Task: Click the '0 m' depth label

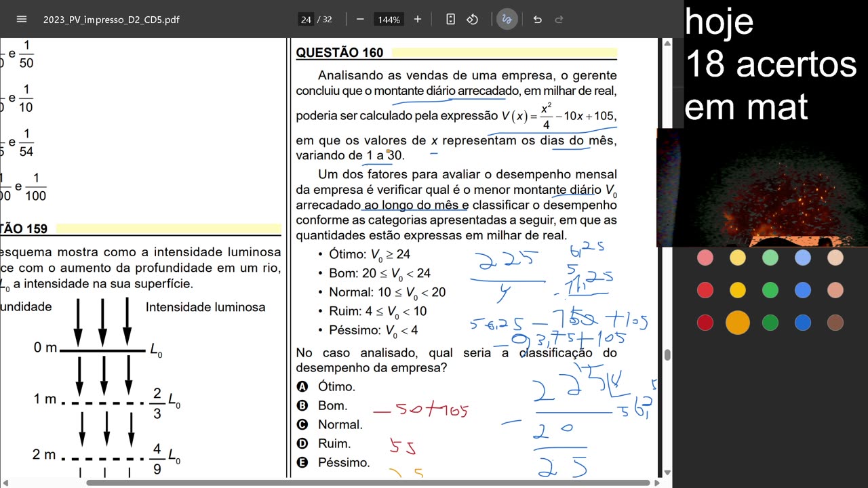Action: (x=45, y=348)
